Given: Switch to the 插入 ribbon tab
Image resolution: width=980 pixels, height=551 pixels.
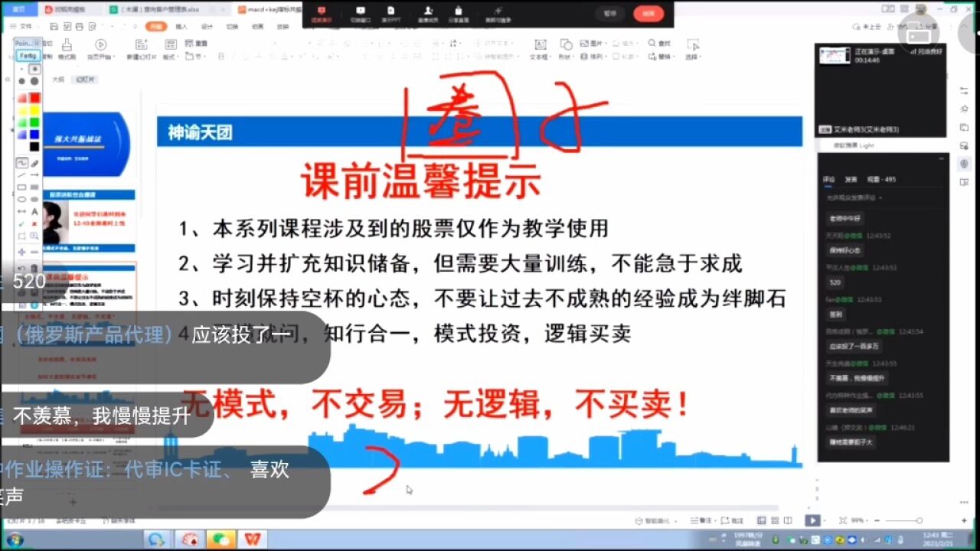Looking at the screenshot, I should coord(181,27).
